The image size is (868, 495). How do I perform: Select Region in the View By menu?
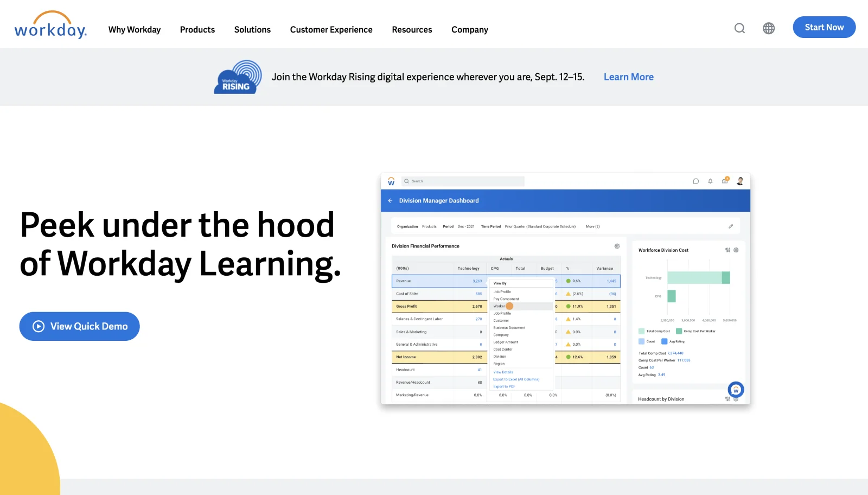[499, 364]
